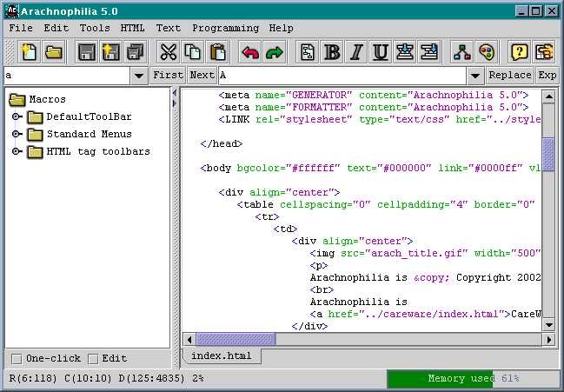Screen dimensions: 564x392
Task: Expand the Standard Menus tree node
Action: tap(17, 134)
